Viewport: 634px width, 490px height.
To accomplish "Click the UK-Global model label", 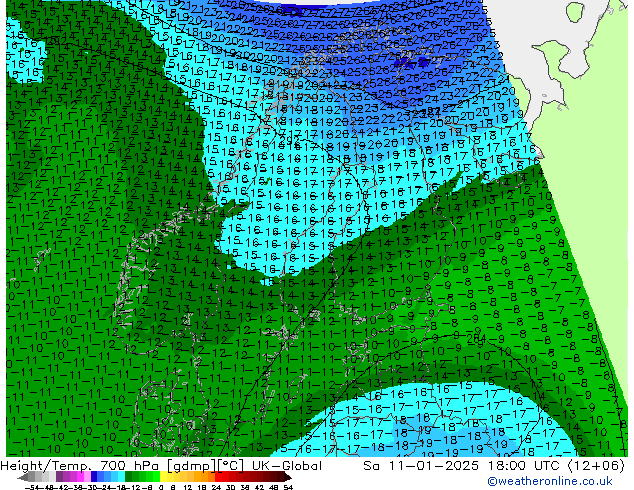I will pyautogui.click(x=287, y=466).
